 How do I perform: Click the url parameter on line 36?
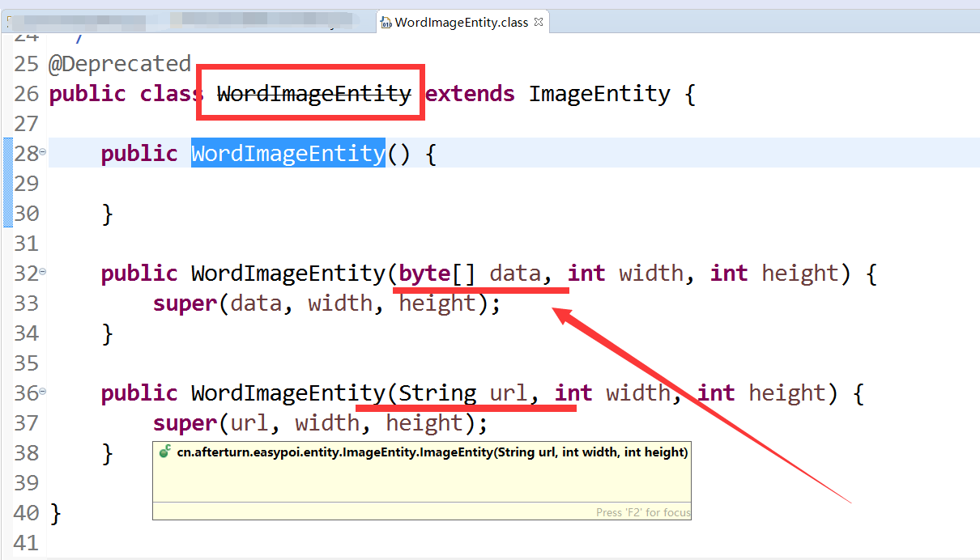(509, 393)
